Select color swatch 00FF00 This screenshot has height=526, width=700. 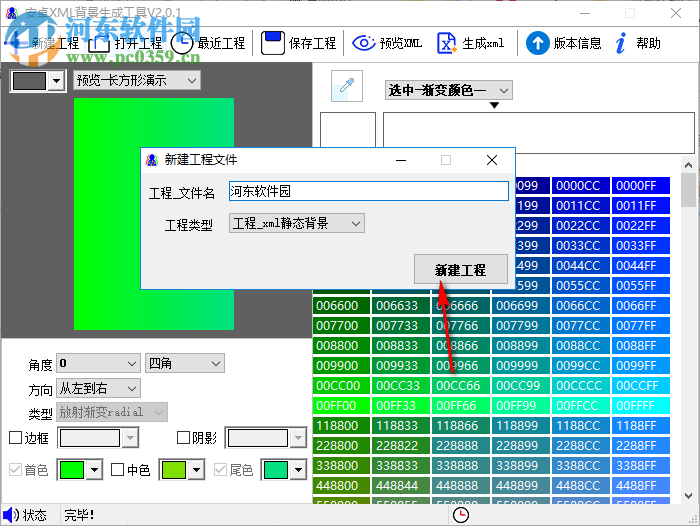coord(342,406)
